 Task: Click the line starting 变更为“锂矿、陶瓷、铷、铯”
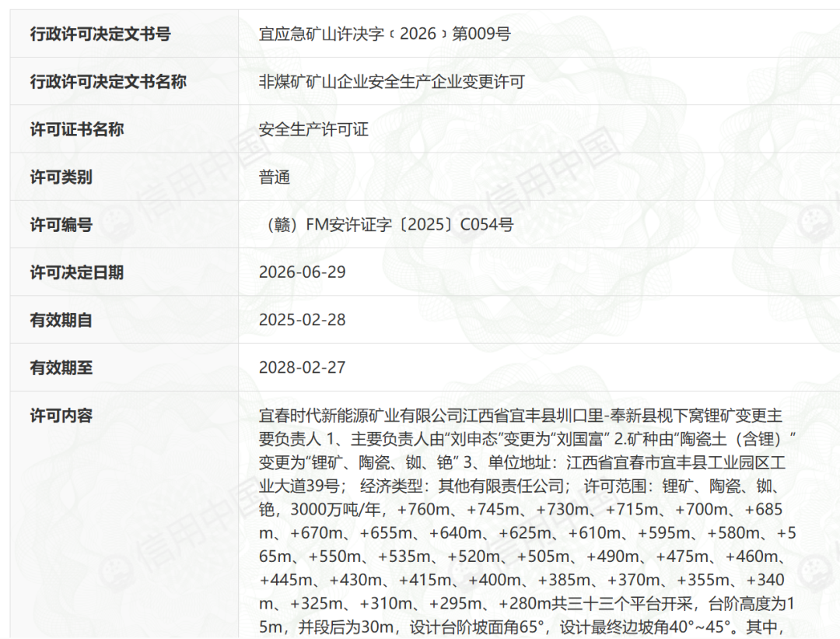523,462
